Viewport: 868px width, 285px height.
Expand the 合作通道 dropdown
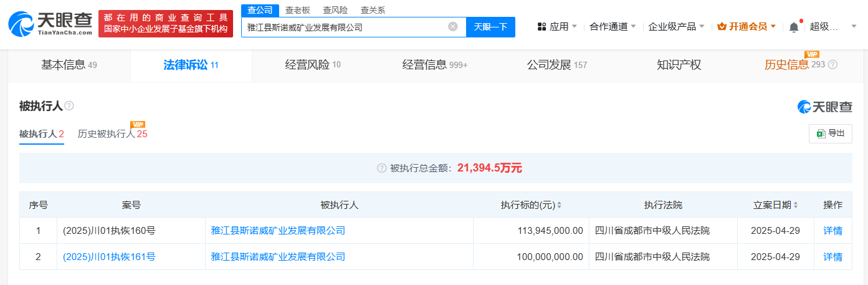point(613,27)
